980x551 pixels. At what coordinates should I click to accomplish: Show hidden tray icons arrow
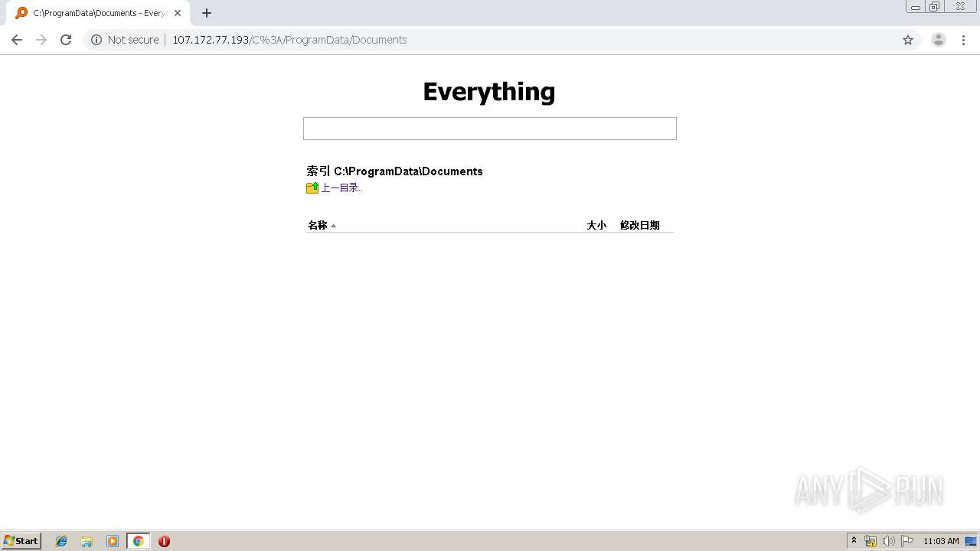pyautogui.click(x=854, y=541)
